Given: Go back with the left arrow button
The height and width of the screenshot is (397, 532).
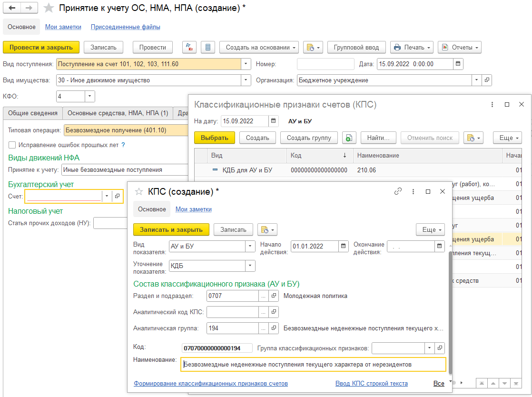Looking at the screenshot, I should [12, 8].
